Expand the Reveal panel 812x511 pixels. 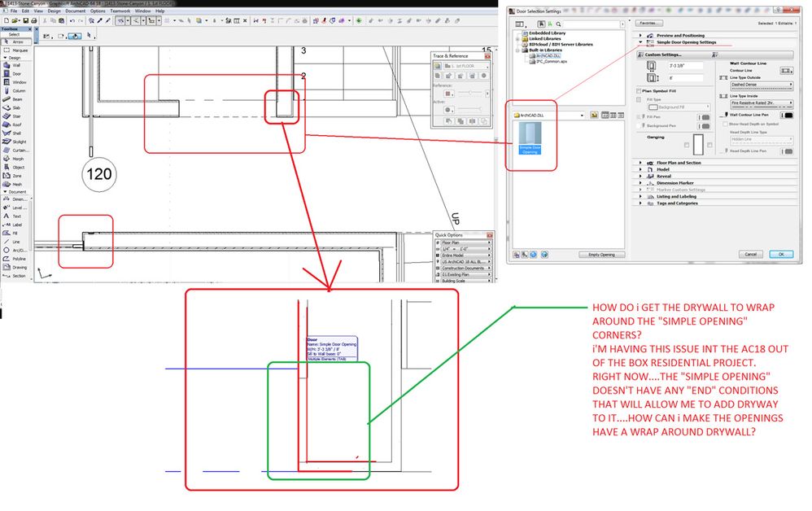click(x=640, y=176)
